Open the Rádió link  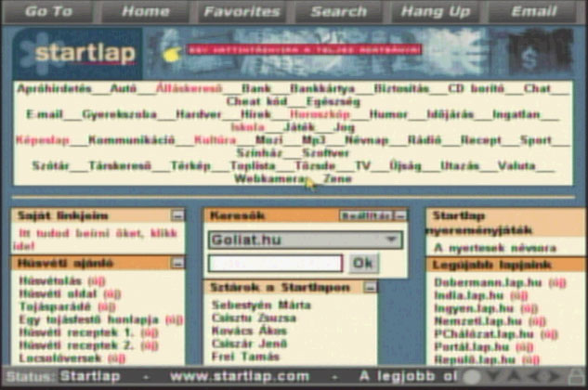coord(425,140)
